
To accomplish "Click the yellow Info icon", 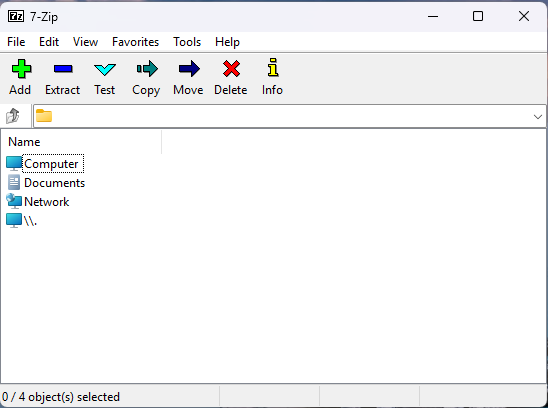I will point(273,67).
